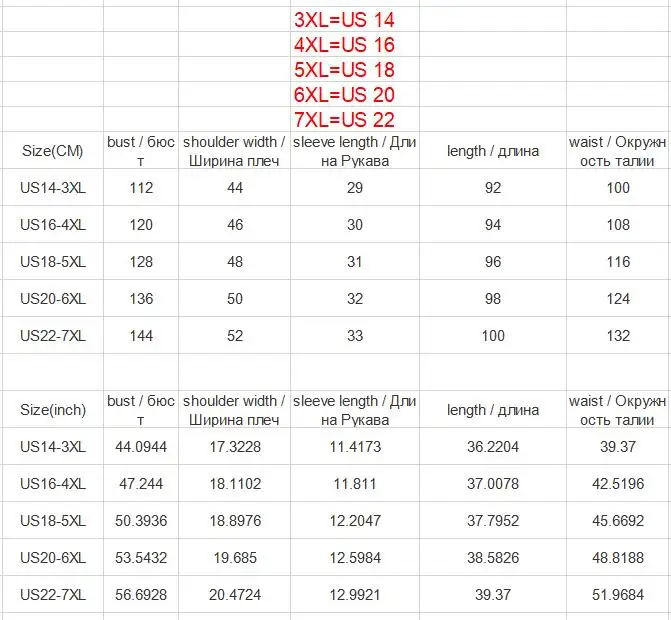Click waist value 39.37 in inch table
The height and width of the screenshot is (620, 671).
pos(618,447)
